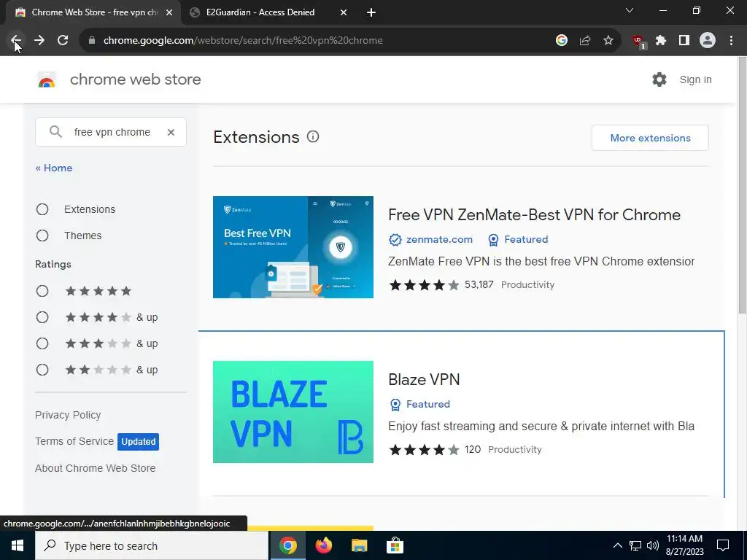The image size is (747, 560).
Task: Click the browser forward arrow
Action: (39, 41)
